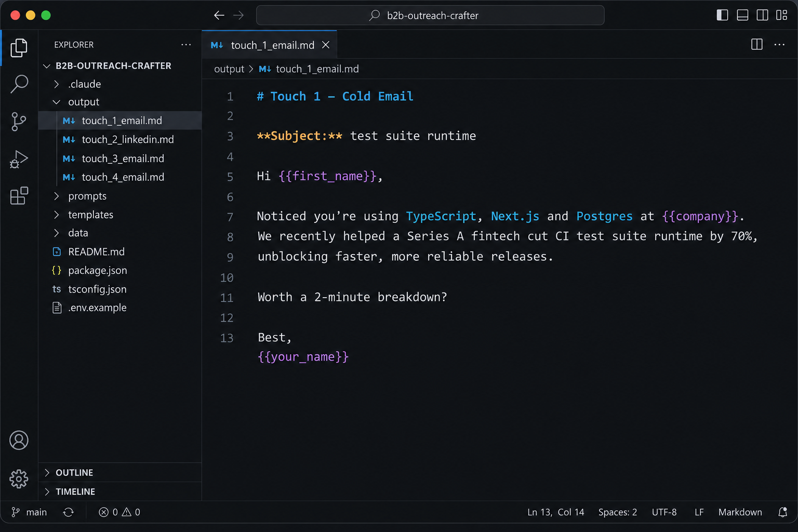Close the touch_1_email.md tab
This screenshot has width=798, height=532.
pos(326,45)
